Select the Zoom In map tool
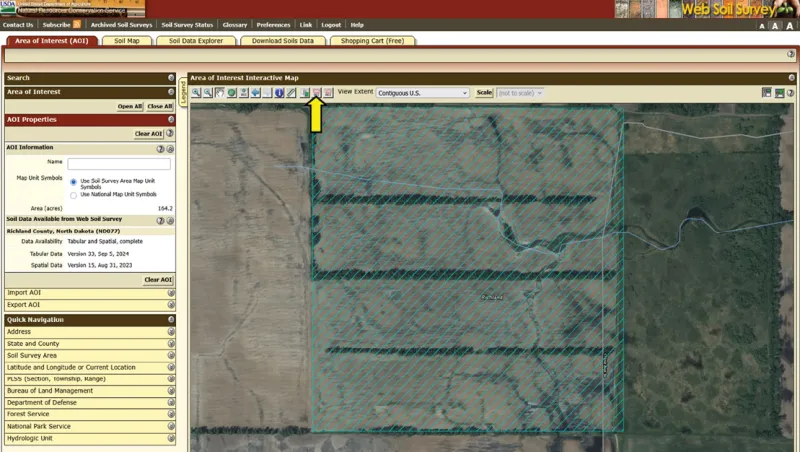The height and width of the screenshot is (452, 800). coord(196,93)
